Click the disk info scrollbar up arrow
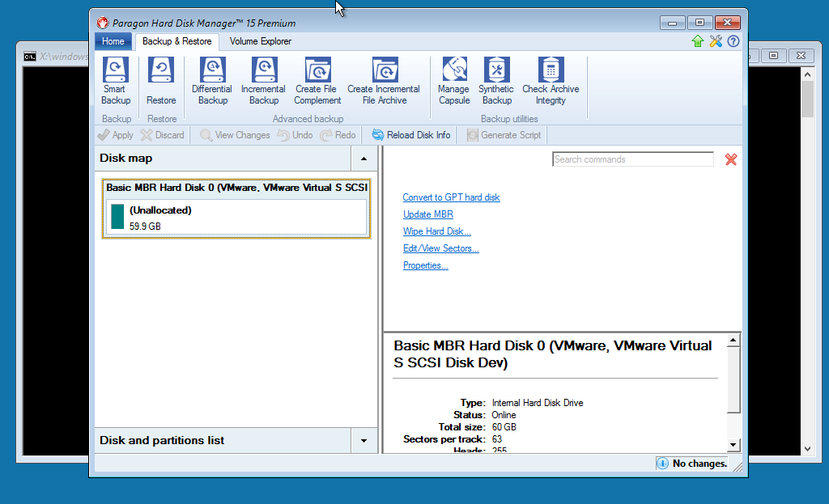The image size is (829, 504). tap(733, 341)
